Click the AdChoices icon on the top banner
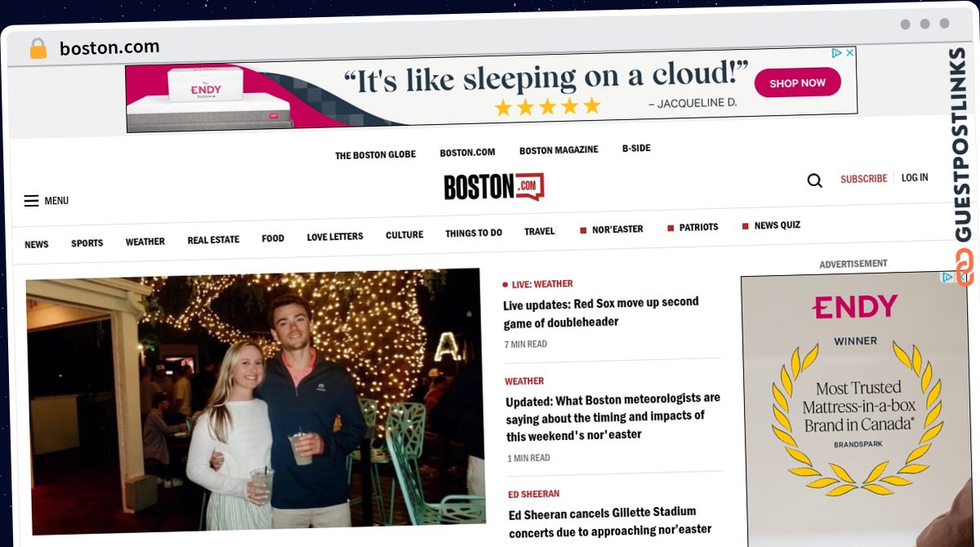The image size is (980, 547). pyautogui.click(x=836, y=53)
